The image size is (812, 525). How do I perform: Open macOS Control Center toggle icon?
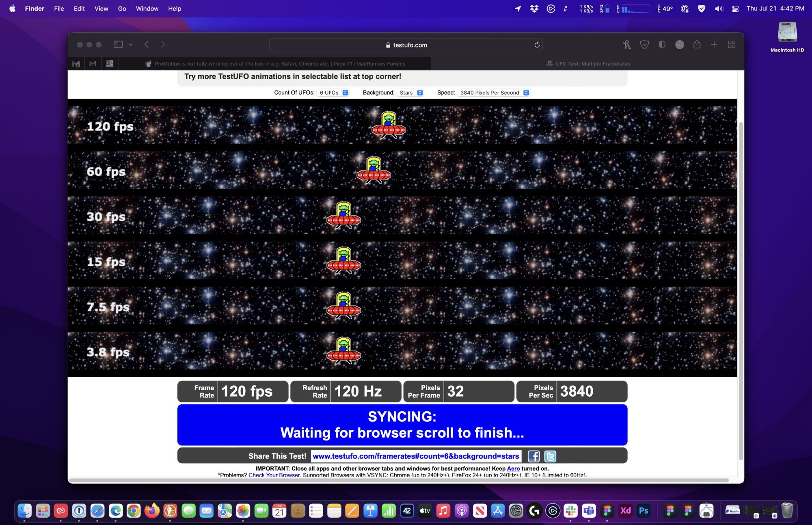[735, 9]
